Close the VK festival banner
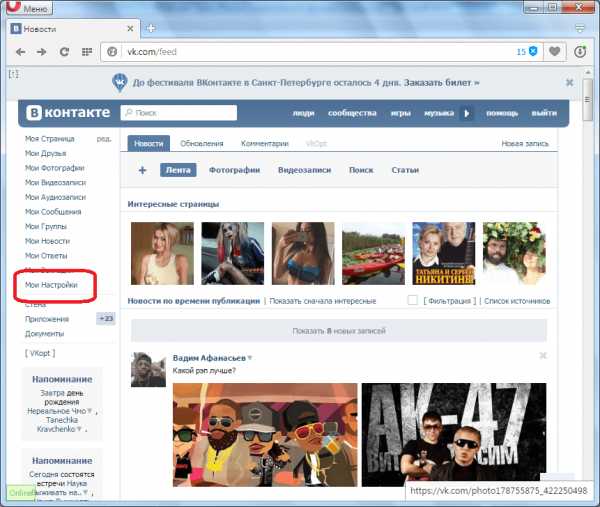Image resolution: width=600 pixels, height=507 pixels. pos(569,82)
